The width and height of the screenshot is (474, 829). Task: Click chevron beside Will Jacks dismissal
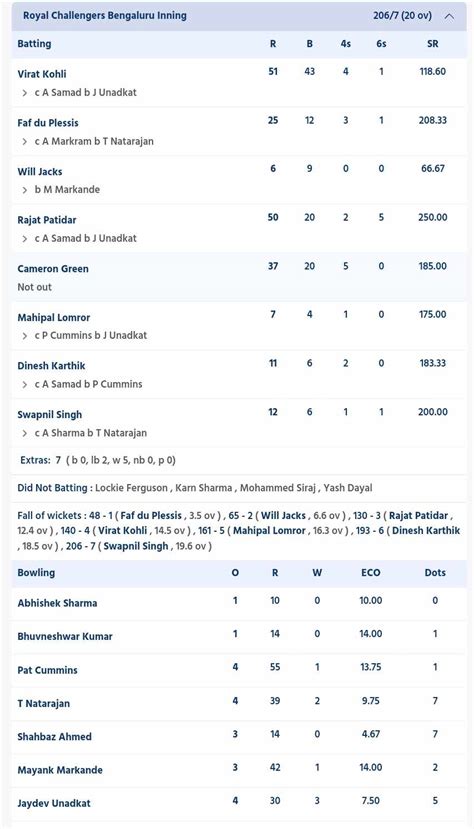pyautogui.click(x=24, y=190)
